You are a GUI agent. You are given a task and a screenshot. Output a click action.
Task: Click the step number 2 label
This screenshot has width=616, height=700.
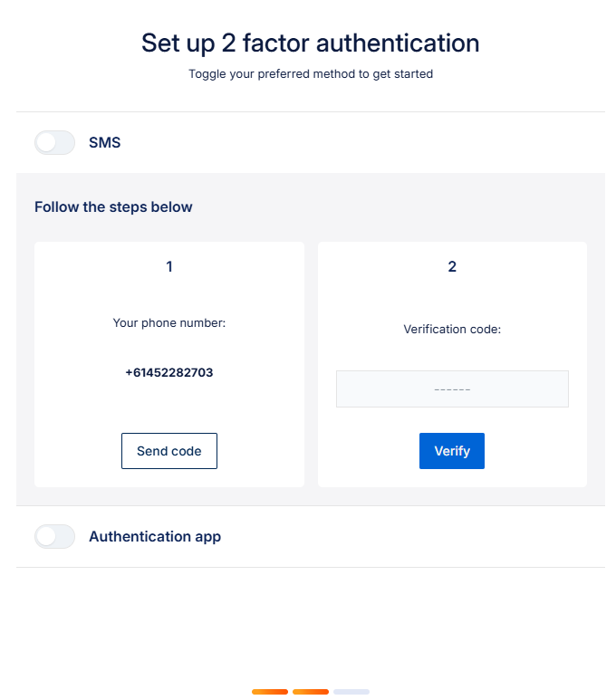click(x=452, y=267)
